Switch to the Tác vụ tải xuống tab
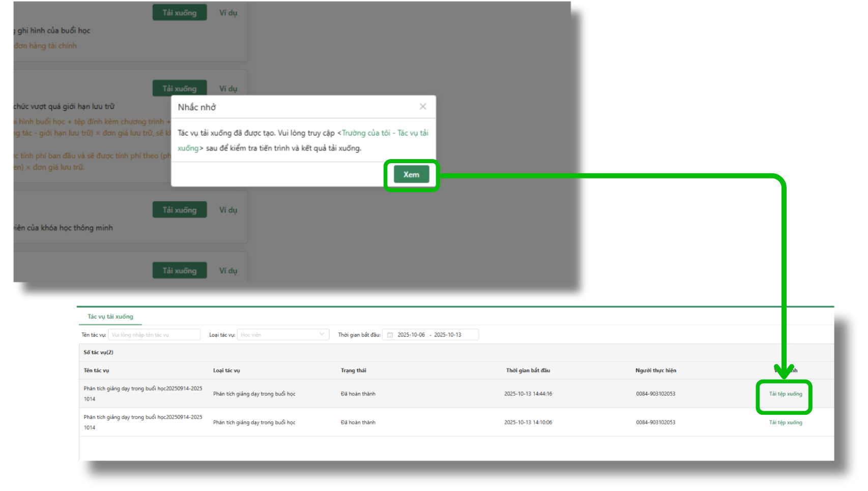 pos(110,317)
